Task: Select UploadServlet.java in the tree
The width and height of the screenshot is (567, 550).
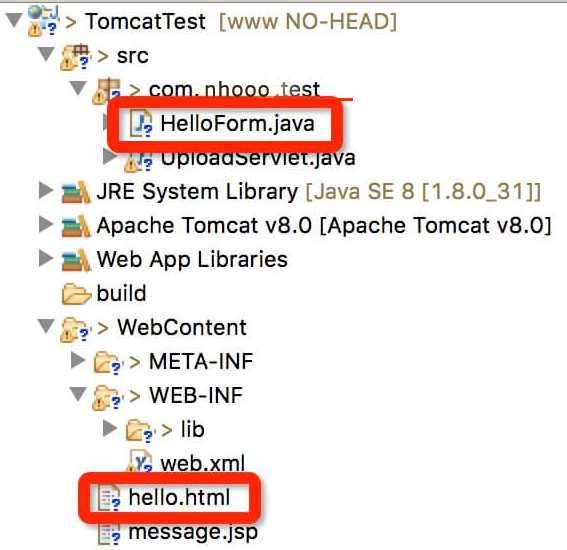Action: point(258,158)
